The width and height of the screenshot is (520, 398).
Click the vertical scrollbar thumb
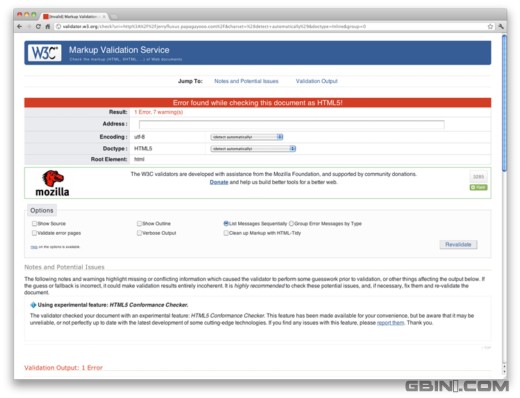pyautogui.click(x=504, y=103)
